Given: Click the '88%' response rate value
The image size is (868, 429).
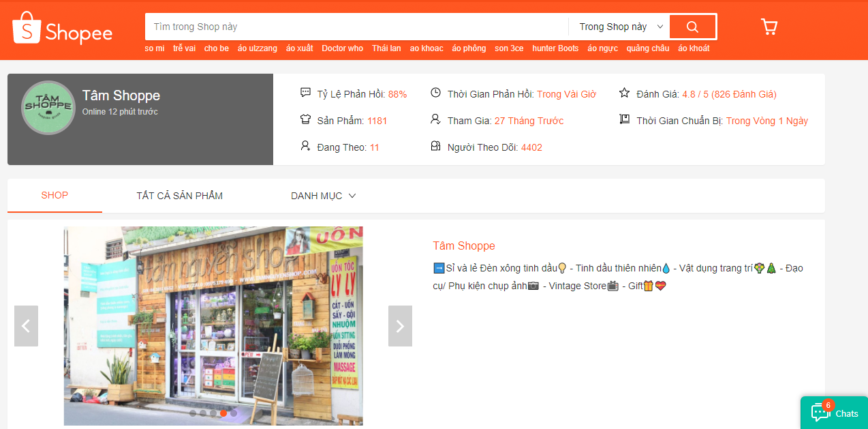Looking at the screenshot, I should point(397,94).
